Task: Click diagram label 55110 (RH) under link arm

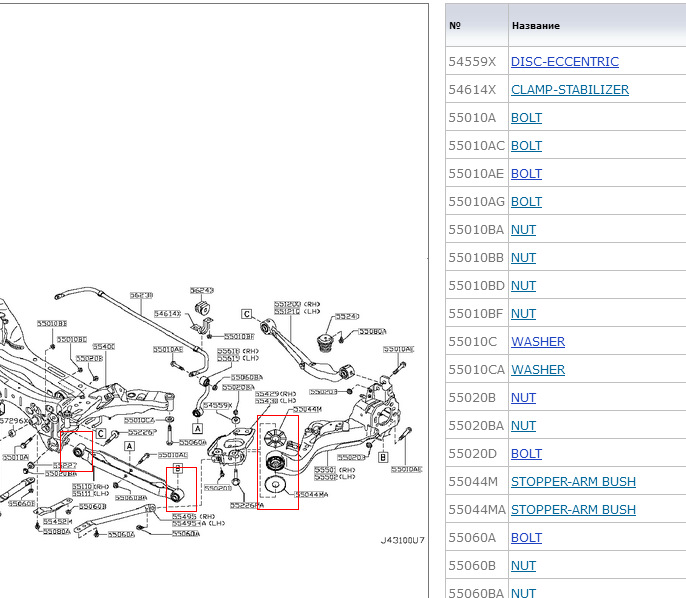Action: (x=91, y=486)
